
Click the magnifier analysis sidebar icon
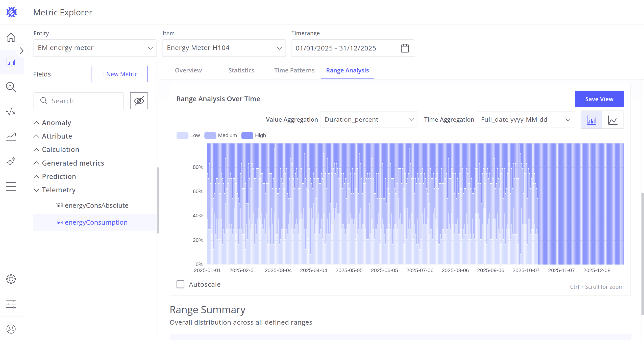tap(11, 87)
